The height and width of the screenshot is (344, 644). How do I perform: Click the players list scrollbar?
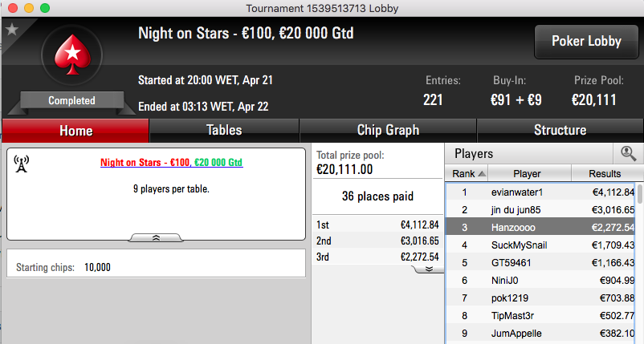(x=639, y=193)
